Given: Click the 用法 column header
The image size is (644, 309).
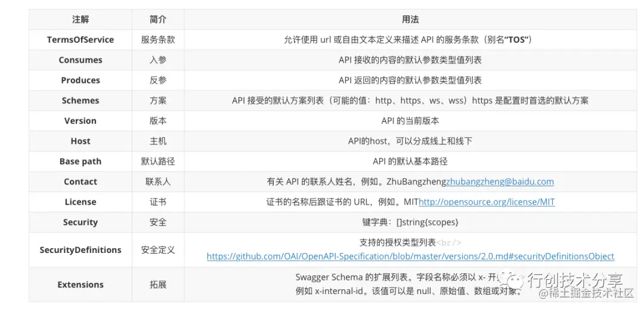Looking at the screenshot, I should pos(410,20).
